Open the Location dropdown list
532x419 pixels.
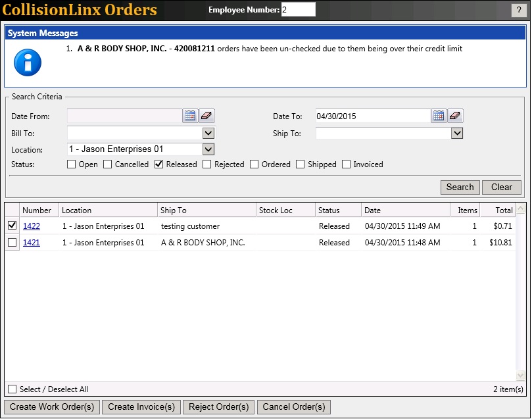point(208,149)
